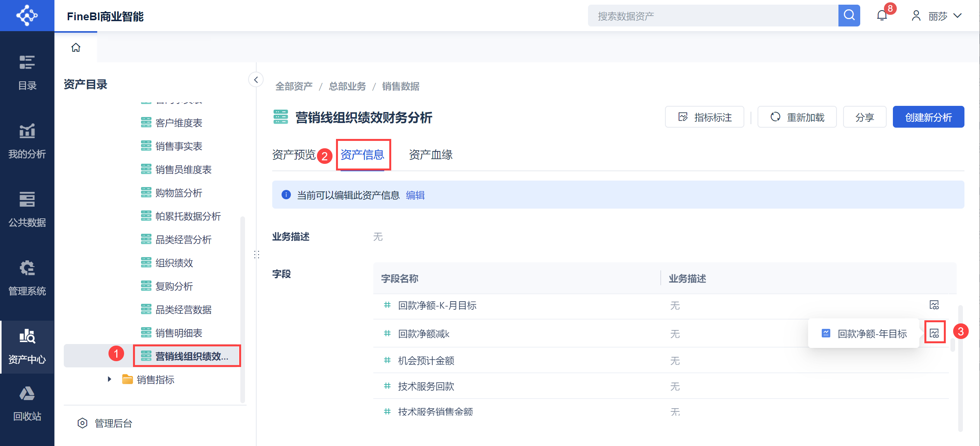Click the 编辑 link in info banner
Screen dimensions: 980x446
pos(415,195)
